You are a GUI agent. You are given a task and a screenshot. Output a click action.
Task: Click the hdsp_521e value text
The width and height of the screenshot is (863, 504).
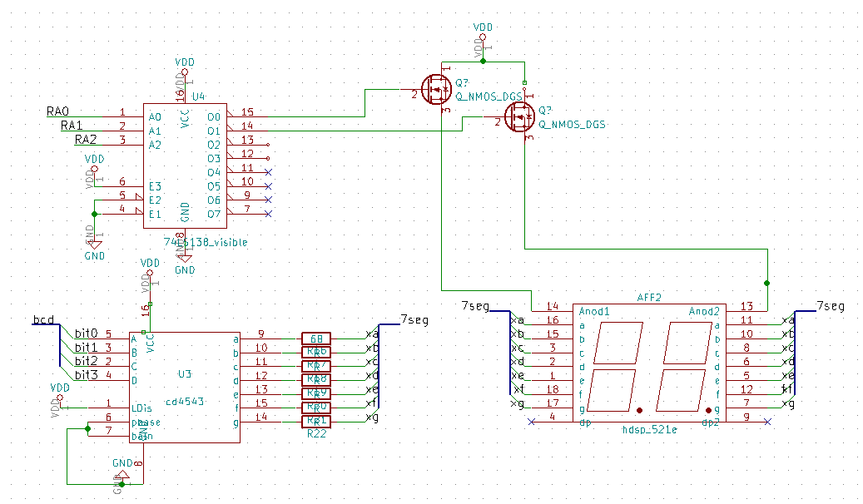pos(649,430)
